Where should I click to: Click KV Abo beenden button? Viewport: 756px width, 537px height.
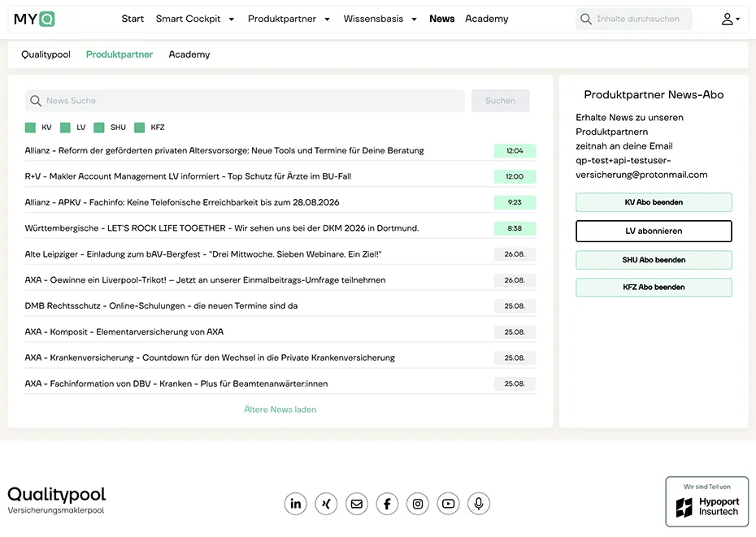coord(654,202)
